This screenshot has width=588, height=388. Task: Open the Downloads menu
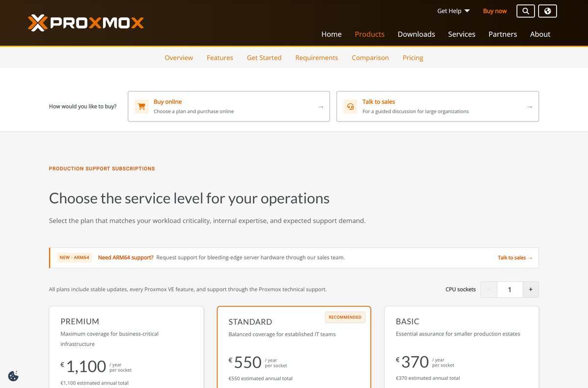pyautogui.click(x=416, y=34)
